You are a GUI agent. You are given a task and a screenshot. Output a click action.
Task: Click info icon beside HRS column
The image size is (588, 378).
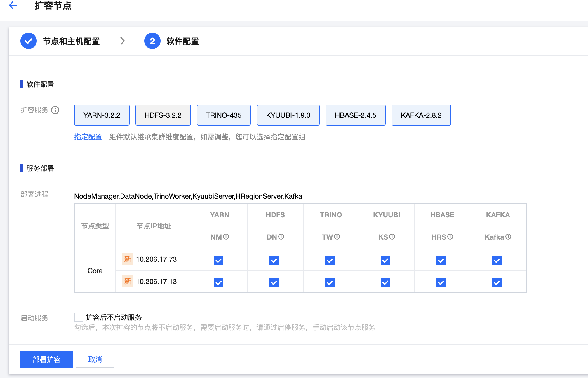click(x=450, y=237)
